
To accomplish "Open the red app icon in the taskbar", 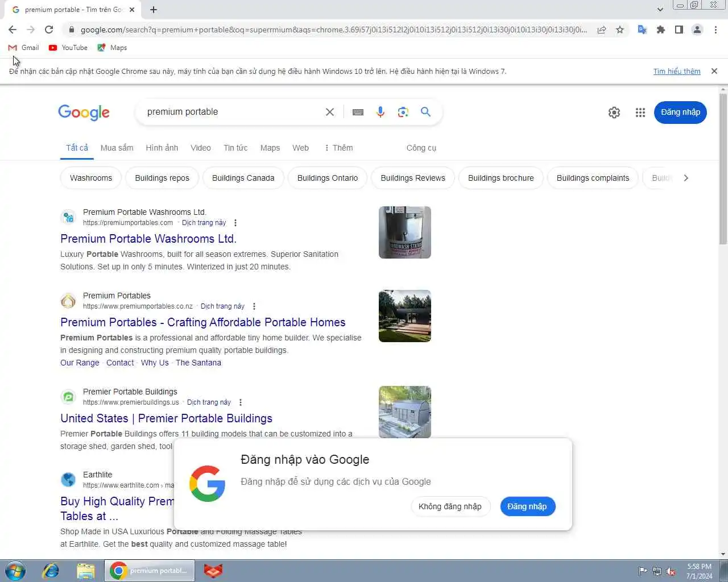I will [213, 571].
